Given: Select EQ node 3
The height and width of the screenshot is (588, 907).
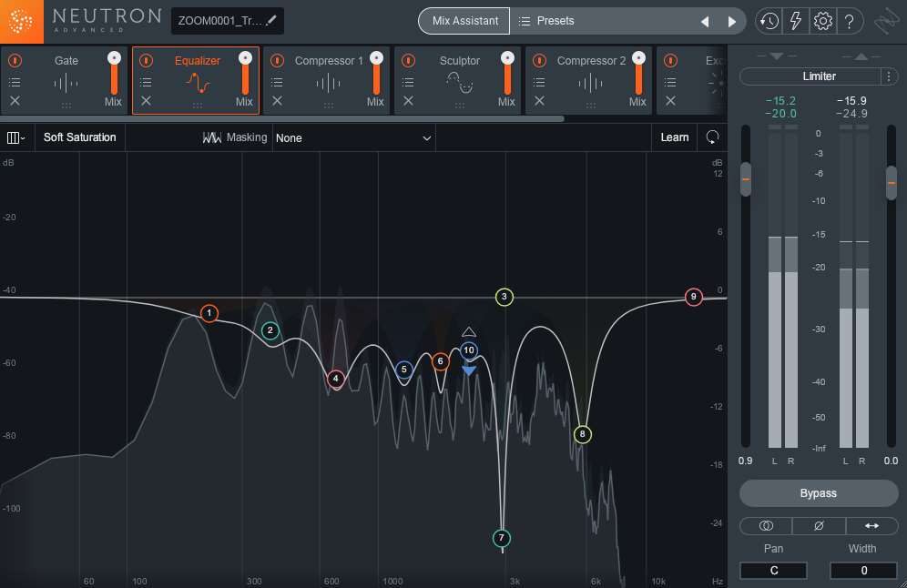Looking at the screenshot, I should [504, 297].
